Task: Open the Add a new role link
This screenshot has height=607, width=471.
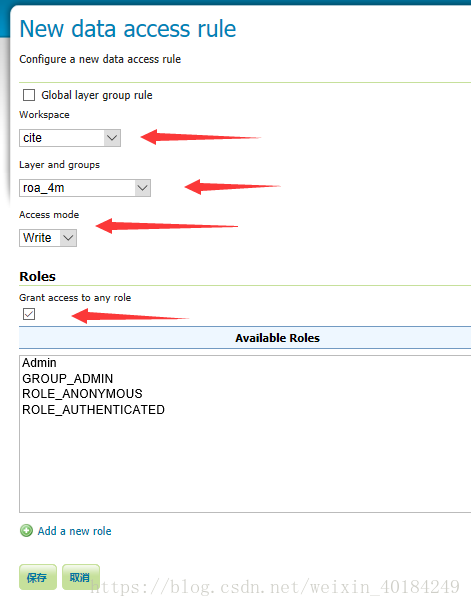Action: (74, 531)
